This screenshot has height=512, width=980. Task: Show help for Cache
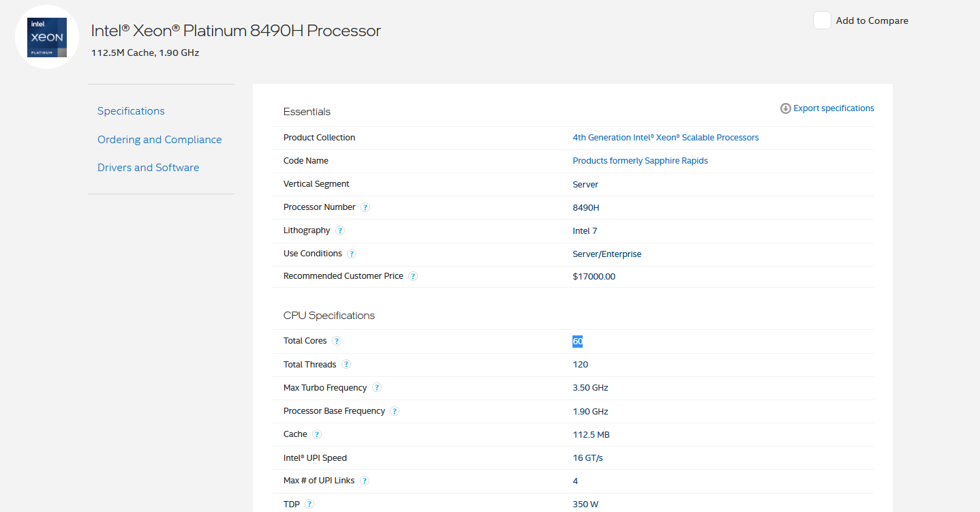317,434
